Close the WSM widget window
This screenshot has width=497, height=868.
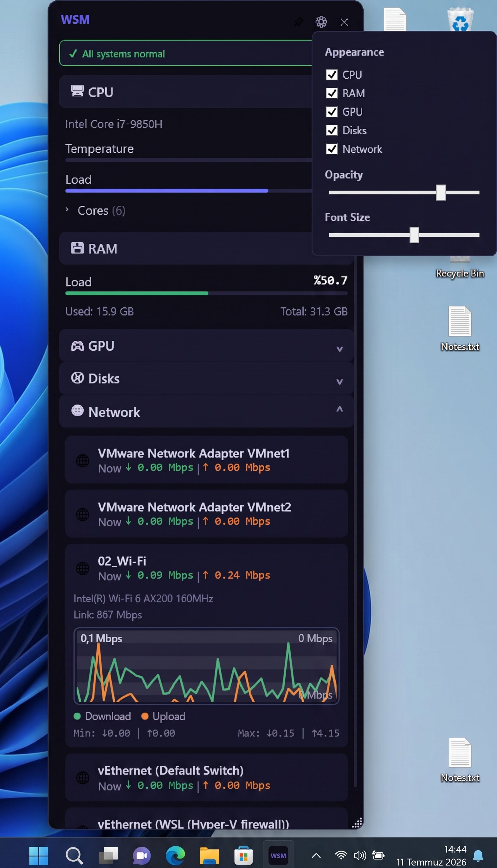344,22
